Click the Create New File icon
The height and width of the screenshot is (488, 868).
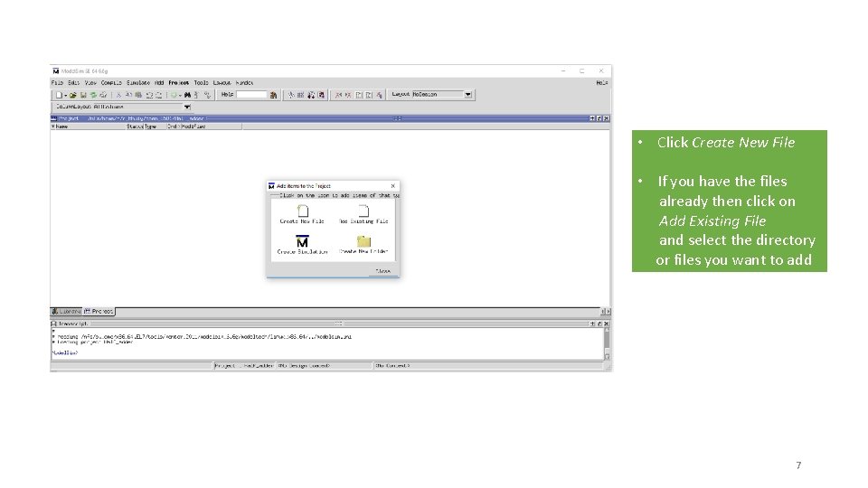click(x=303, y=211)
